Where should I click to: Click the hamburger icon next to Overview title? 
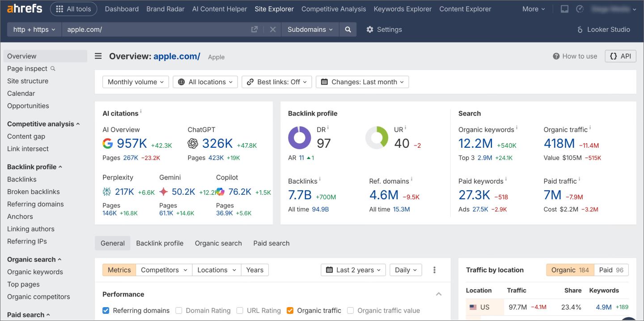click(x=97, y=56)
